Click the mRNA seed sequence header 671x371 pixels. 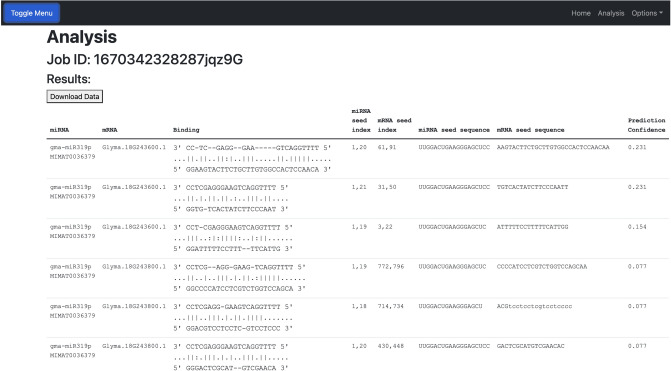531,130
